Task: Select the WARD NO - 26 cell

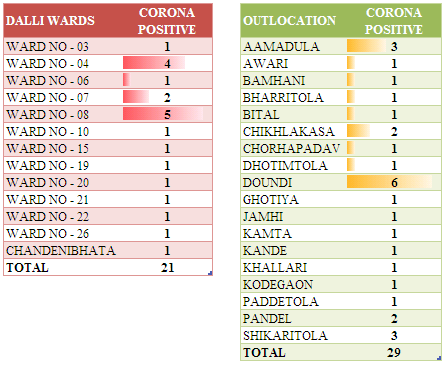Action: 63,233
